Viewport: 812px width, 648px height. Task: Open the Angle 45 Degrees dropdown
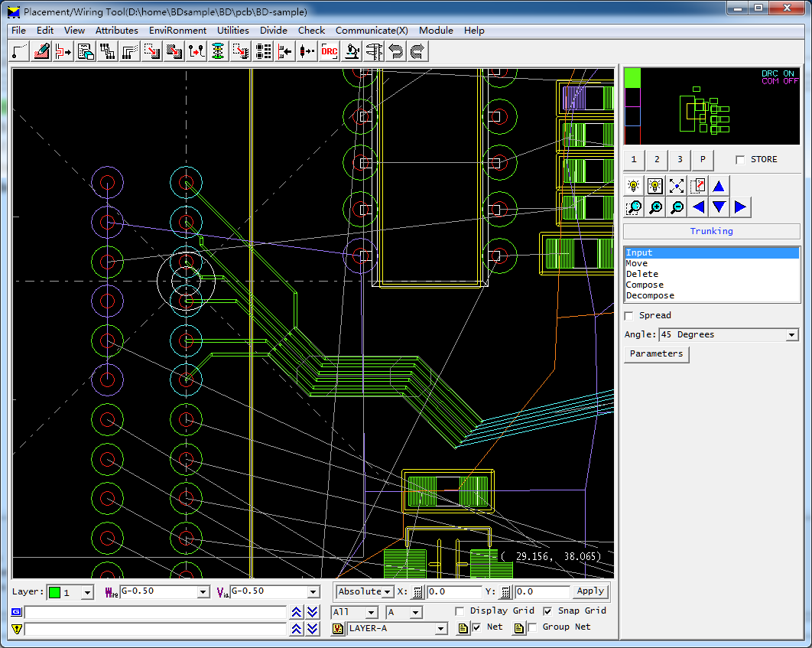(x=791, y=335)
